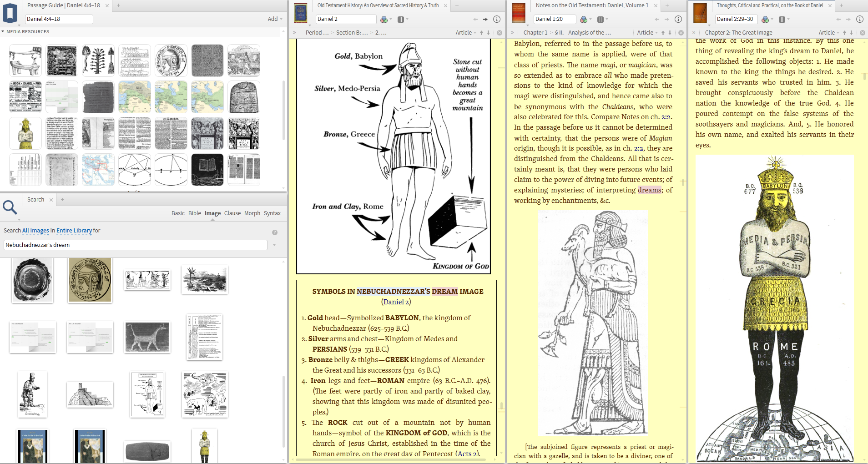This screenshot has height=464, width=868.
Task: Open the search help question mark icon
Action: pos(275,232)
